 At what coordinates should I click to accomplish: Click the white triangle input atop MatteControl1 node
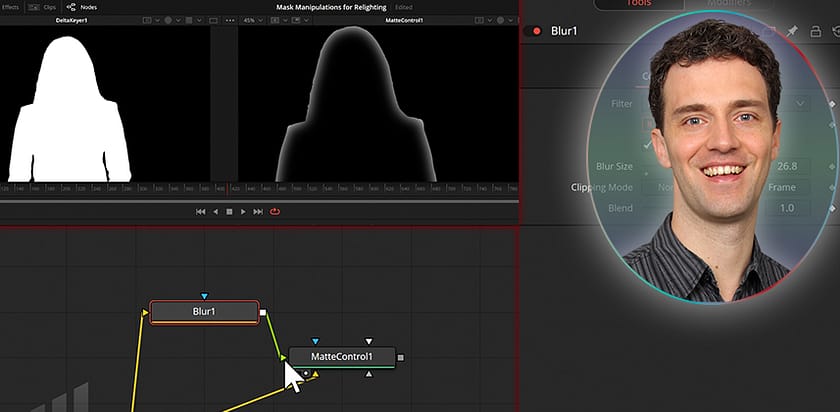coord(368,341)
